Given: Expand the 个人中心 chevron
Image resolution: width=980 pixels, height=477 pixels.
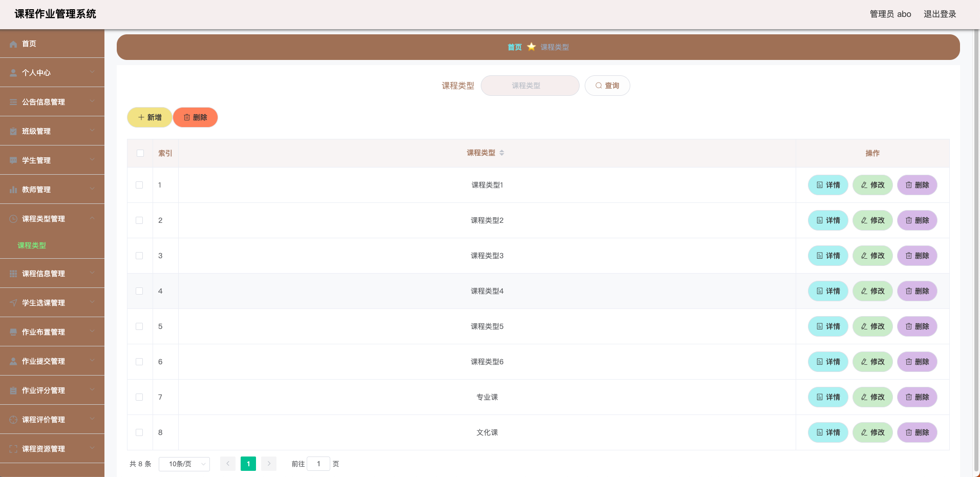Looking at the screenshot, I should click(x=92, y=72).
